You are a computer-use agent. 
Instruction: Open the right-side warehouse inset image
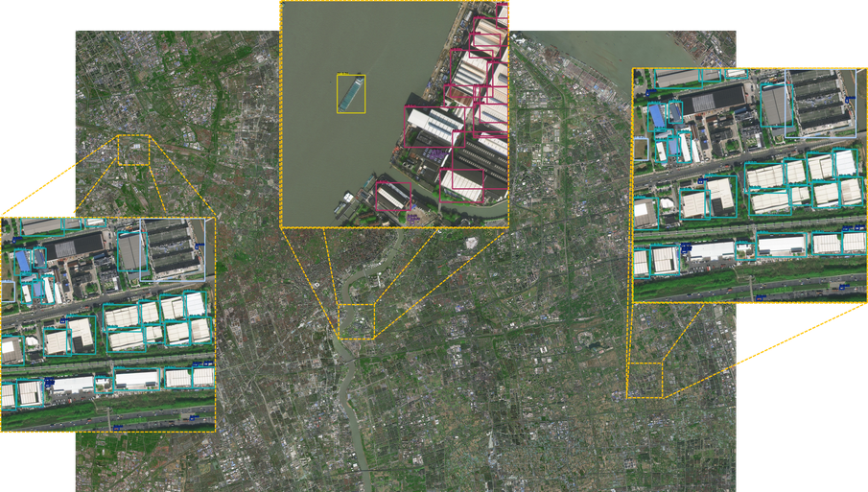tap(749, 185)
